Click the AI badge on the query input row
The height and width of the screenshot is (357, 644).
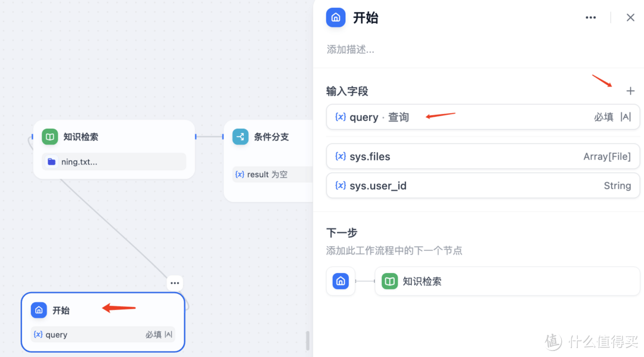625,117
